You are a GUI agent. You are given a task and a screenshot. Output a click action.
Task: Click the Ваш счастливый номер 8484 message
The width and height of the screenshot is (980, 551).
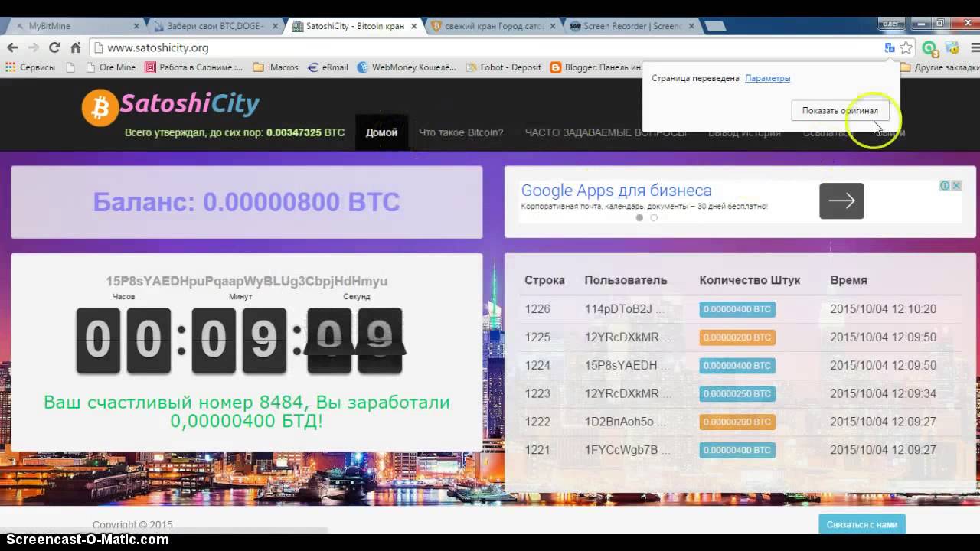[x=247, y=411]
